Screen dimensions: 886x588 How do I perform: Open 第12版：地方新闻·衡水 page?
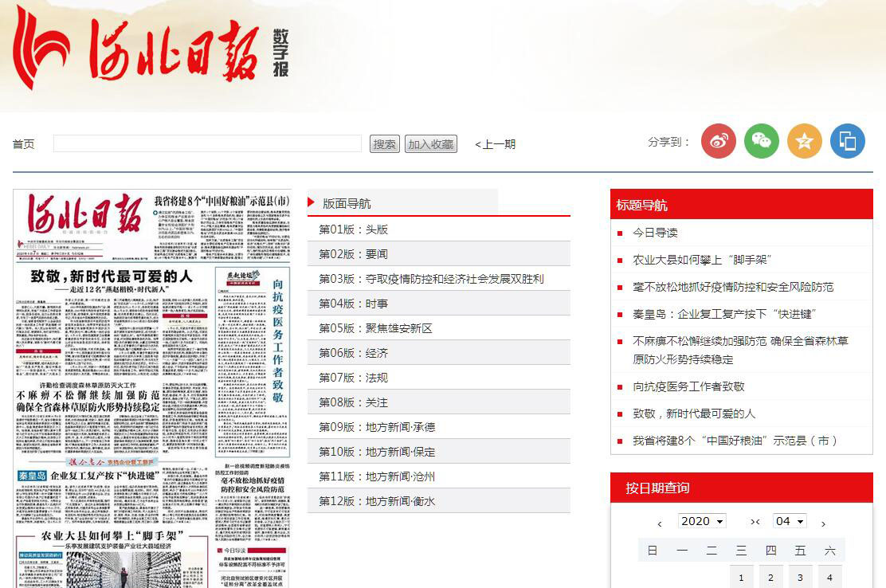377,501
